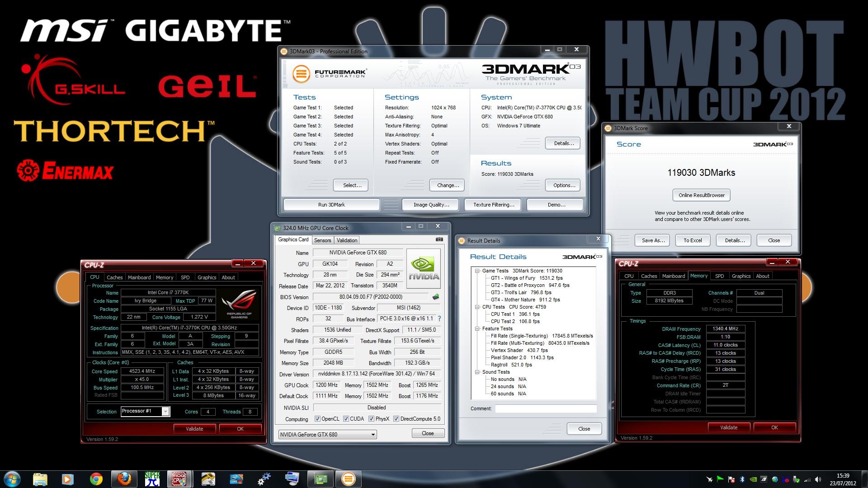Click Select... under Tests

click(x=352, y=185)
